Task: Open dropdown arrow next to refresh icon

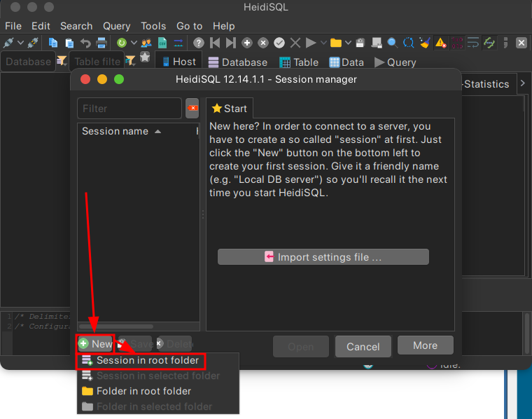Action: (x=133, y=43)
